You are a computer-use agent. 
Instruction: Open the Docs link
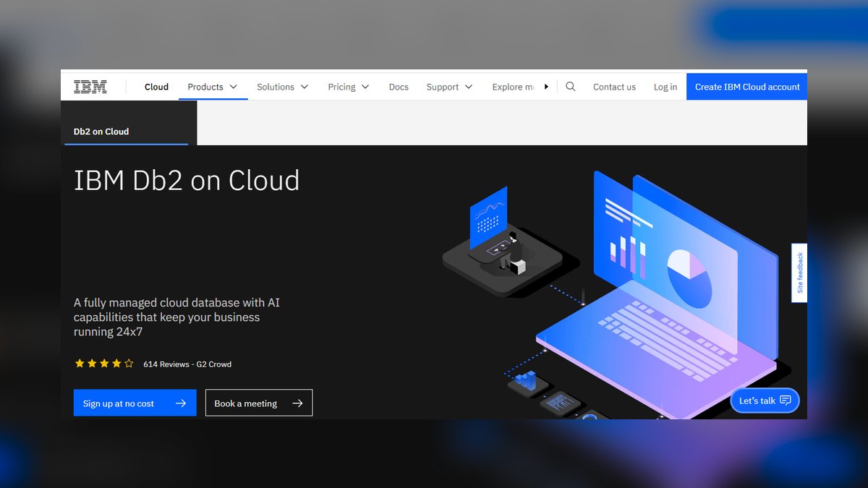399,87
